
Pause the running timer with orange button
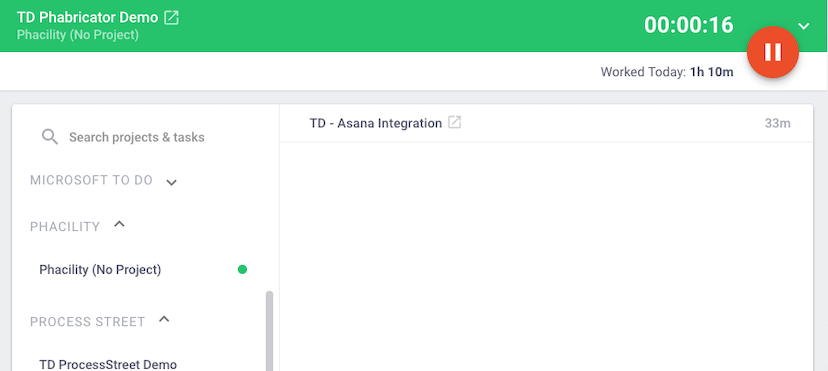click(773, 52)
